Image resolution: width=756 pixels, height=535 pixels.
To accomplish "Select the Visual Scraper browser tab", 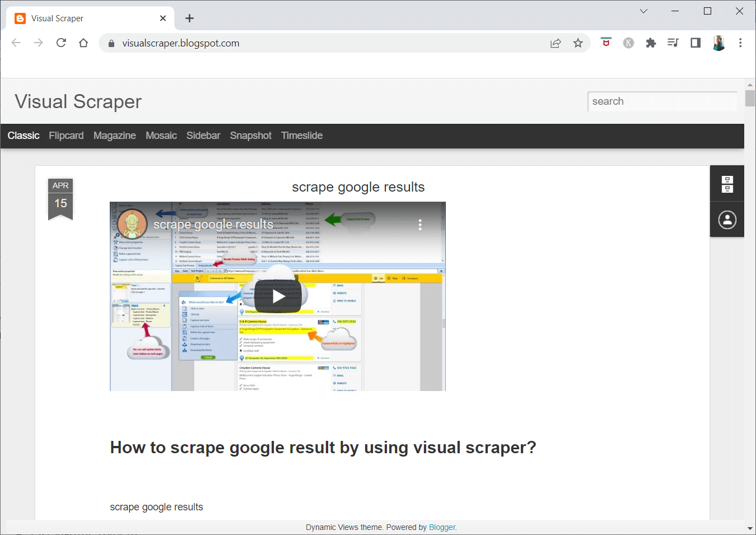I will pyautogui.click(x=90, y=18).
